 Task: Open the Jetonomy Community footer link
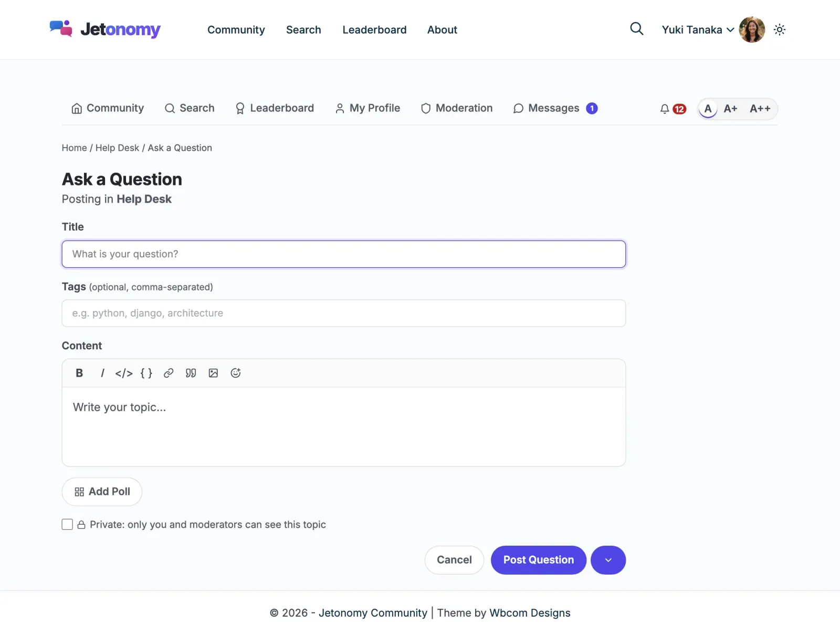(373, 613)
